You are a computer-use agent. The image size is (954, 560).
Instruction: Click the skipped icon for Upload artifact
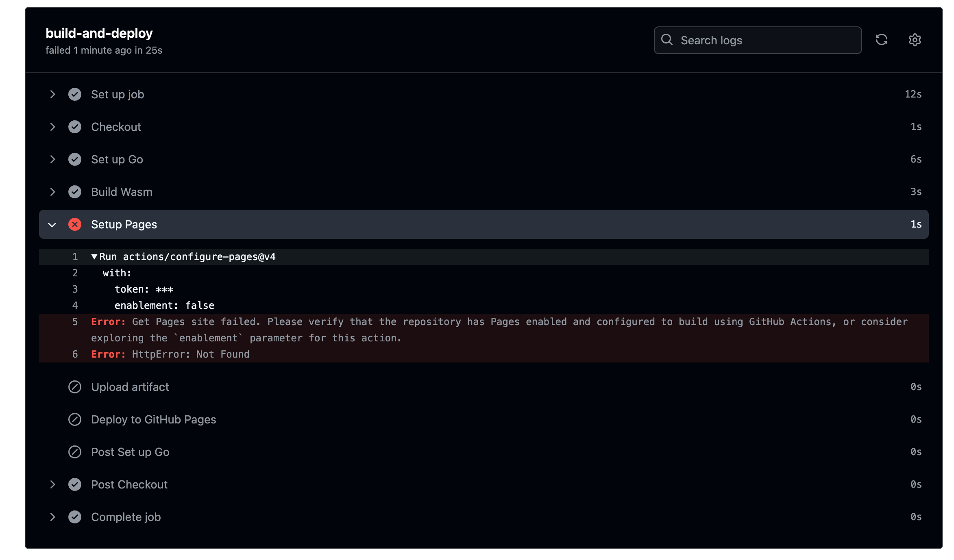[75, 387]
